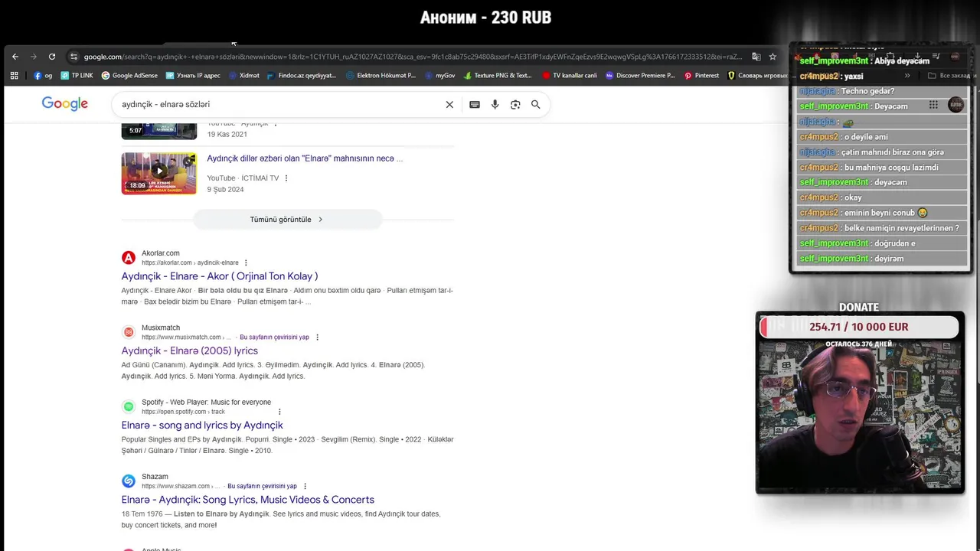
Task: Open the Discover Premiere bookmark
Action: pos(640,76)
